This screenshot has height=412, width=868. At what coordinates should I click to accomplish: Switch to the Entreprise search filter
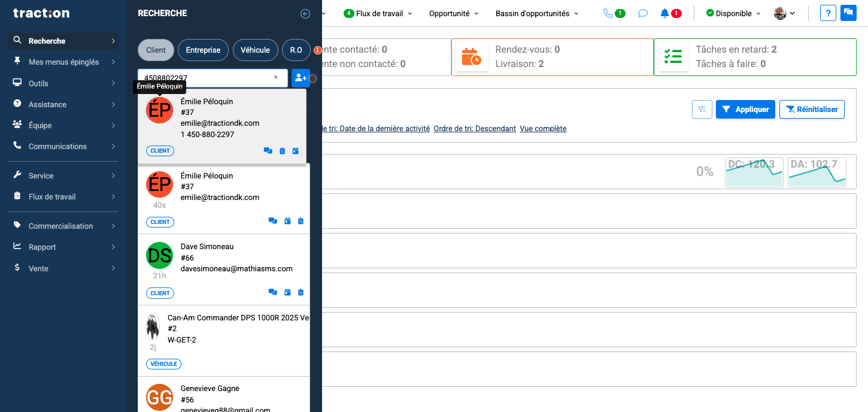(x=203, y=50)
